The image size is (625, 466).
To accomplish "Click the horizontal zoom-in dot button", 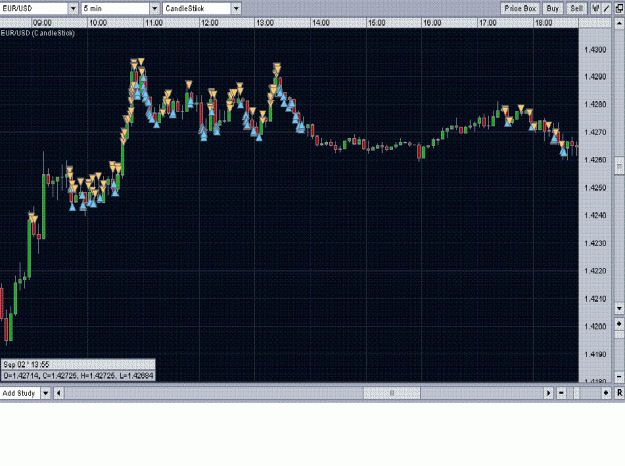I will 606,393.
